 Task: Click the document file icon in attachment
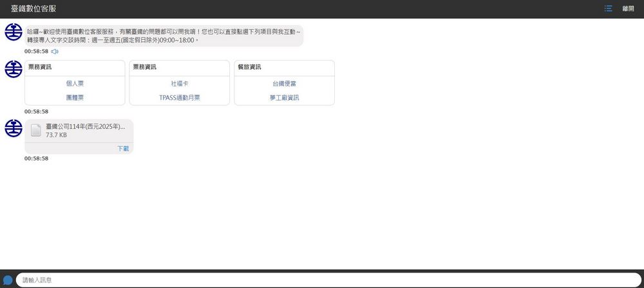pyautogui.click(x=36, y=130)
